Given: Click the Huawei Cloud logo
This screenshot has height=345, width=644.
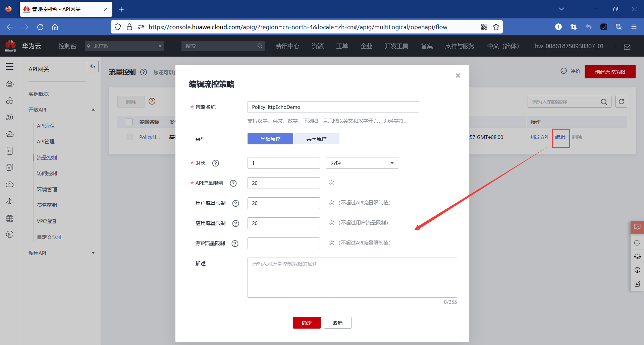Looking at the screenshot, I should (x=10, y=46).
